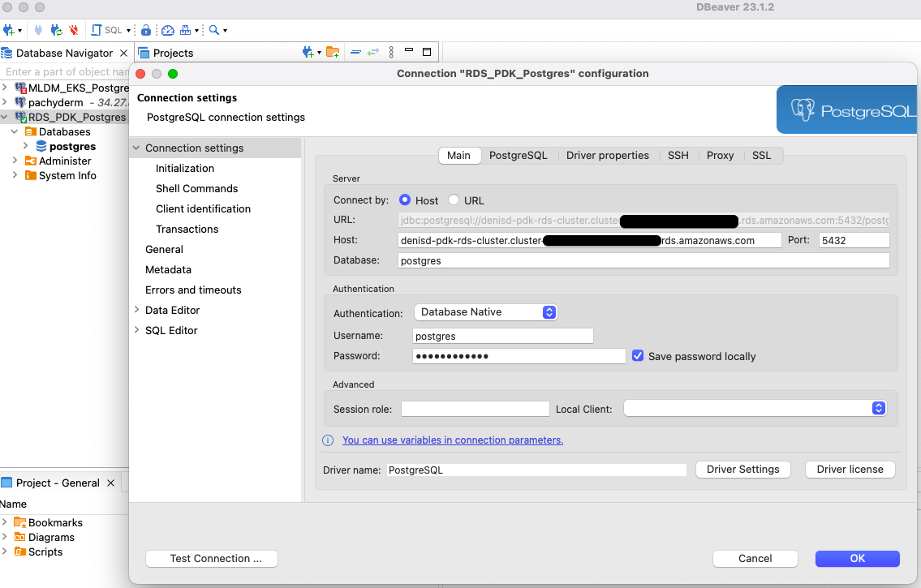Click the Scripts folder icon
The width and height of the screenshot is (921, 588).
(x=20, y=552)
